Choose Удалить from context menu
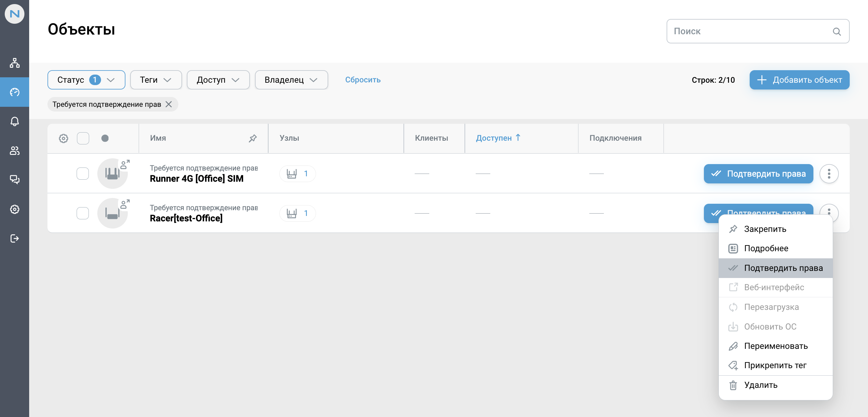868x417 pixels. point(761,385)
